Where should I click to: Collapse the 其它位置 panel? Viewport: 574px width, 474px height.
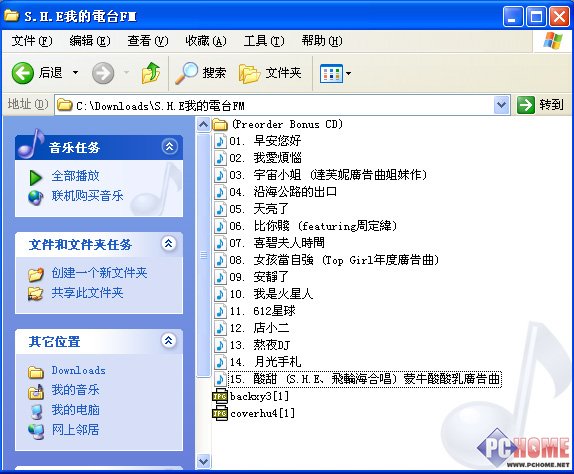click(168, 340)
